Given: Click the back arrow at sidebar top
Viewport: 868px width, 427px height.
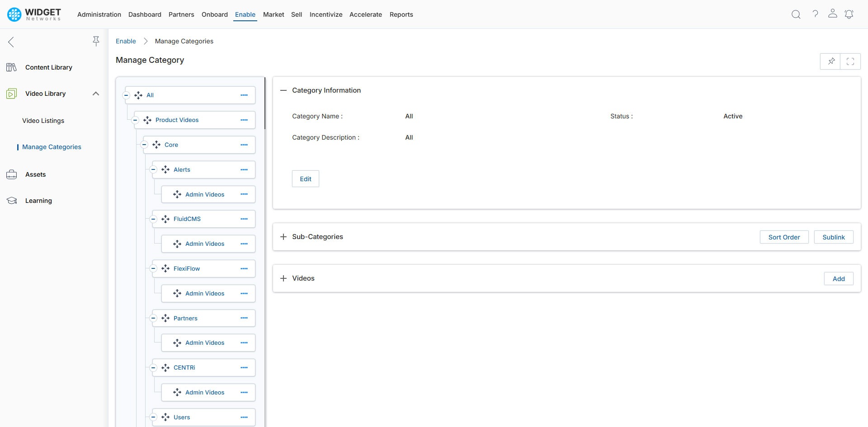Looking at the screenshot, I should click(x=11, y=42).
